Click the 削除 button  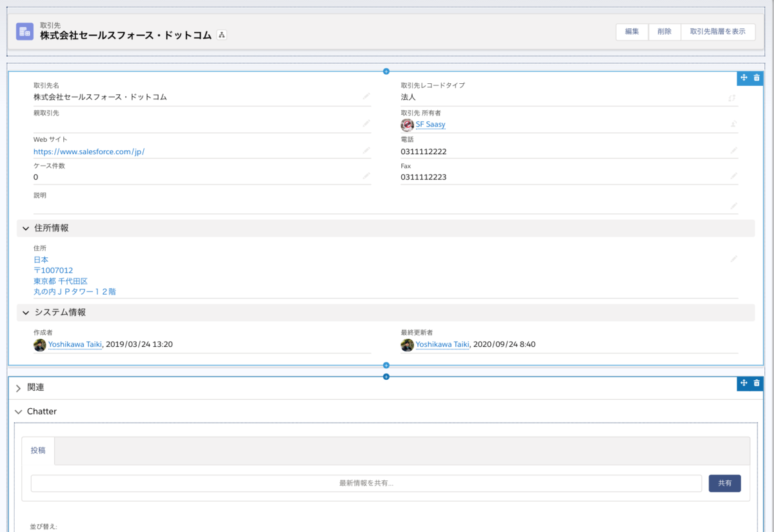[664, 32]
